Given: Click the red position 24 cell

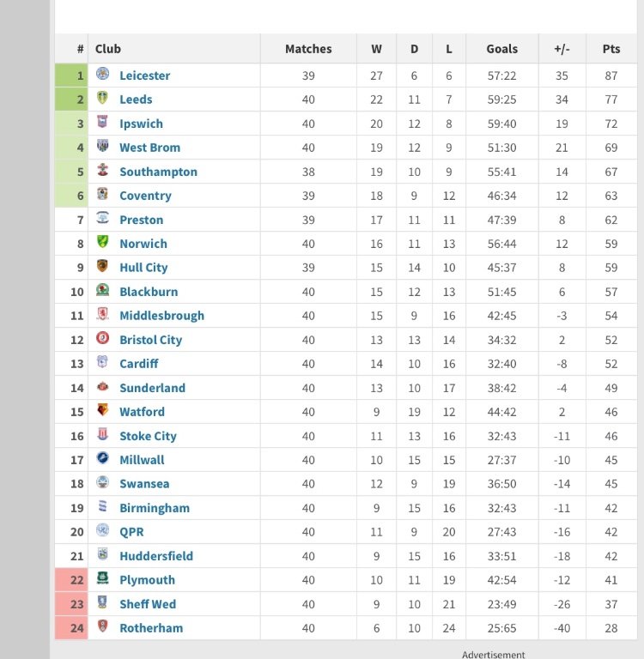Looking at the screenshot, I should (72, 628).
